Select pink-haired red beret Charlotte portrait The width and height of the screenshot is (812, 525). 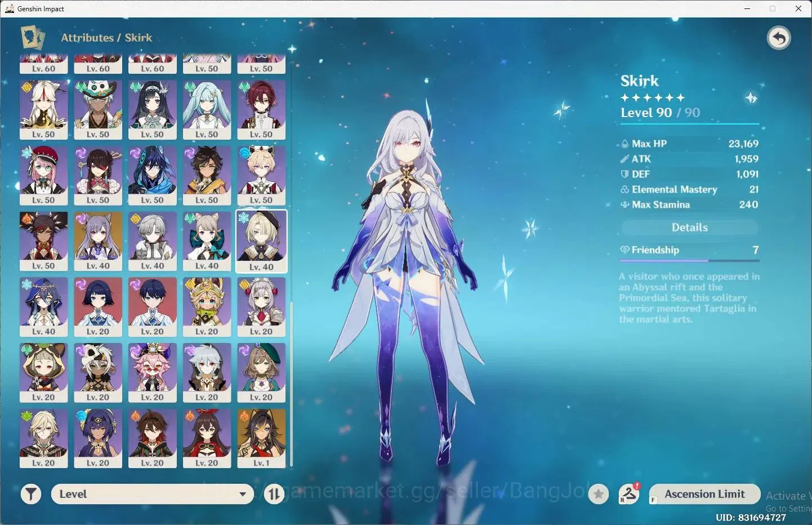(x=43, y=176)
